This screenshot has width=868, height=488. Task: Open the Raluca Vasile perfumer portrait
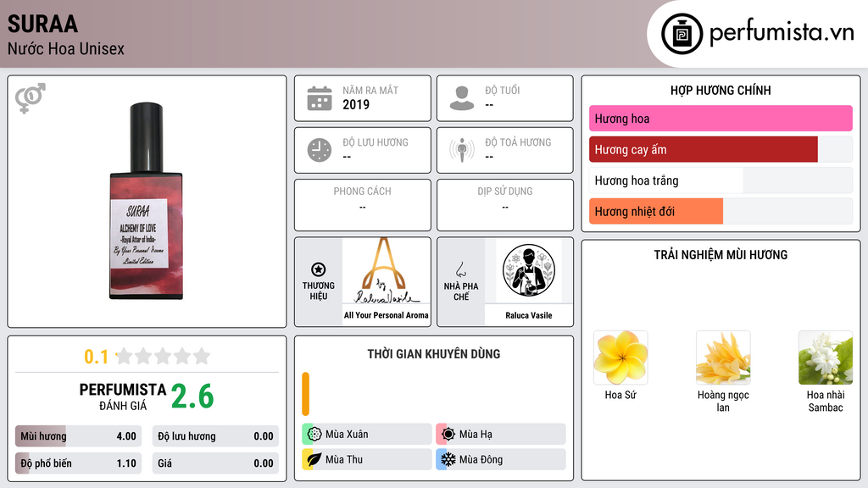click(529, 270)
